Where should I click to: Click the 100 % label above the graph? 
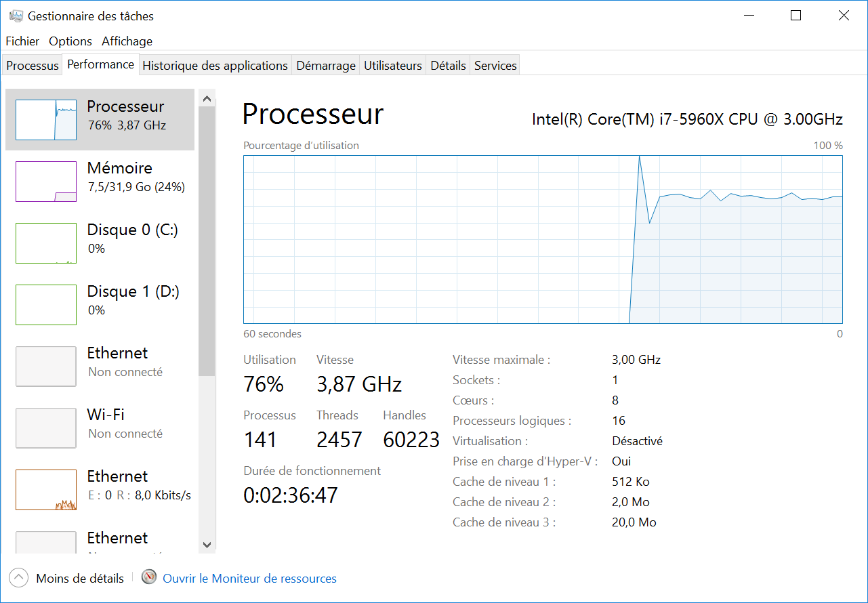[x=828, y=146]
